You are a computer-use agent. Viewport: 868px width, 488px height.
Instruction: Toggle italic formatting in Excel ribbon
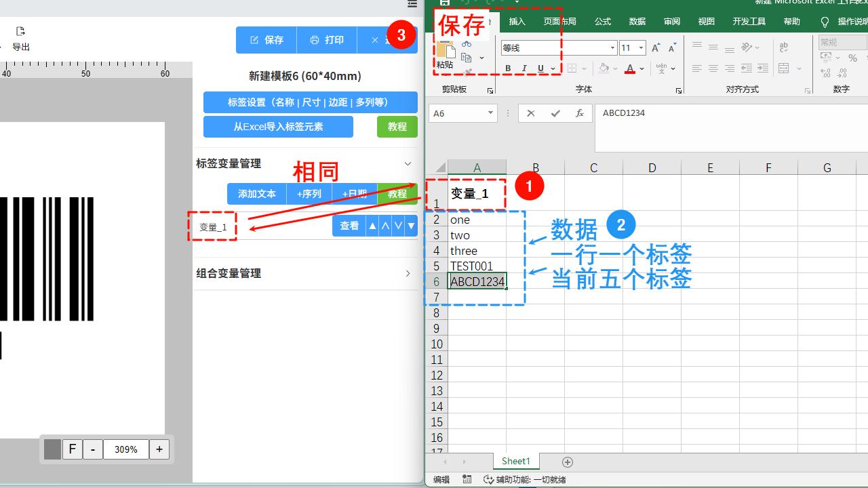[524, 68]
